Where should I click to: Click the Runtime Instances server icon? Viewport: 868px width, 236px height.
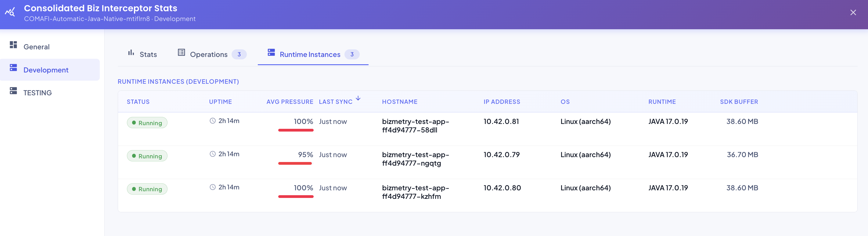[x=271, y=52]
